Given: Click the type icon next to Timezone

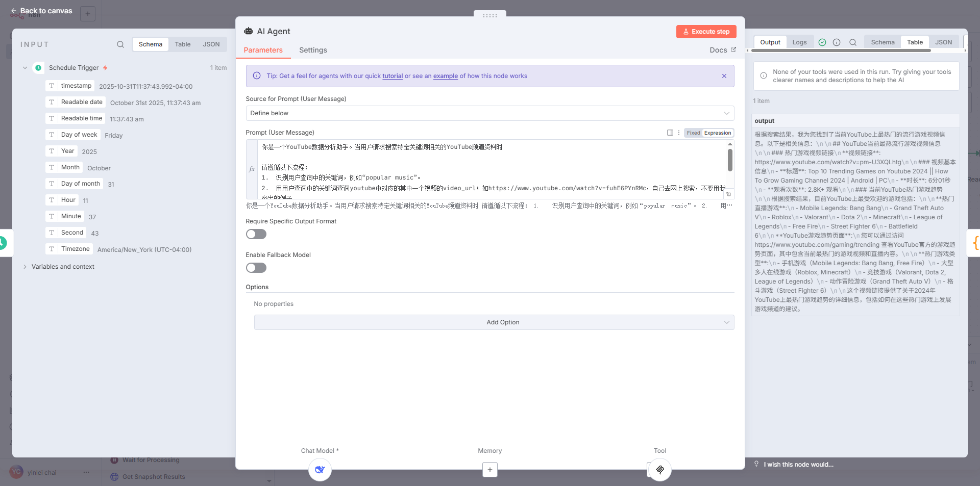Looking at the screenshot, I should click(52, 249).
